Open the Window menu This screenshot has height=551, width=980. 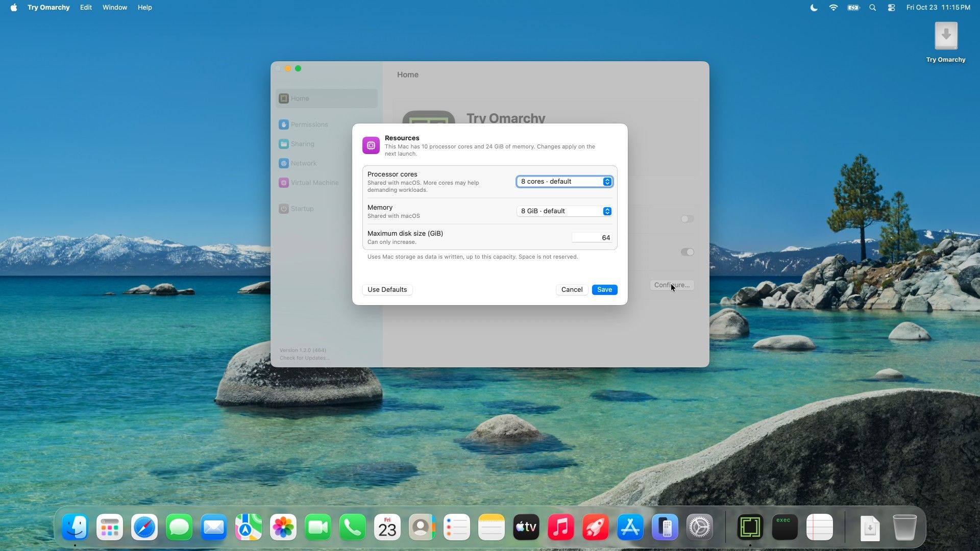115,8
